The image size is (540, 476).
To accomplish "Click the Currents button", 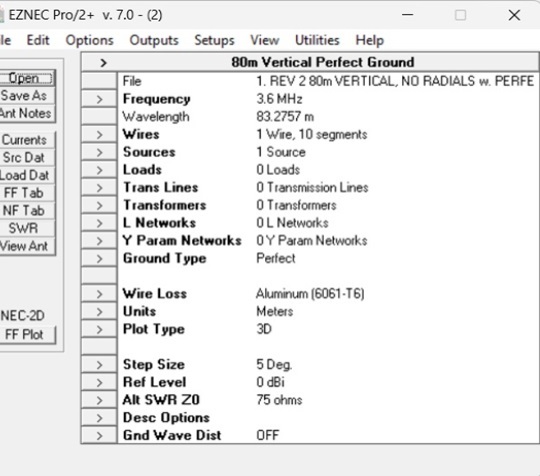I will tap(24, 140).
